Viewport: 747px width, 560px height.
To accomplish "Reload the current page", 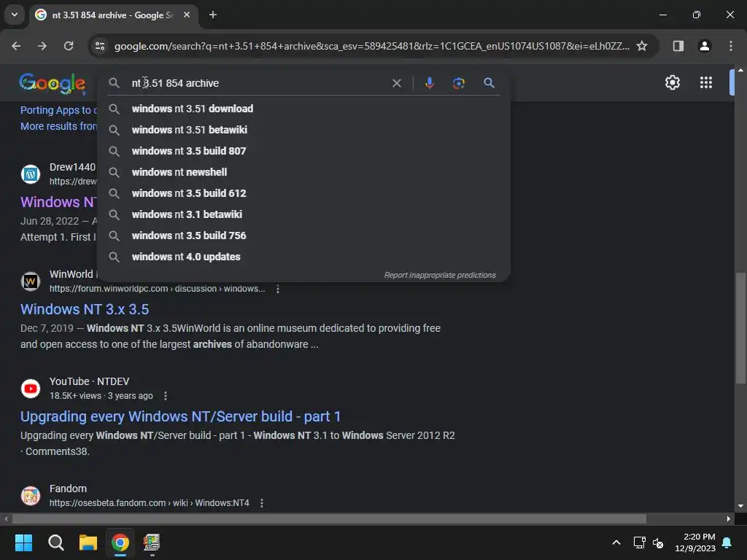I will [69, 46].
